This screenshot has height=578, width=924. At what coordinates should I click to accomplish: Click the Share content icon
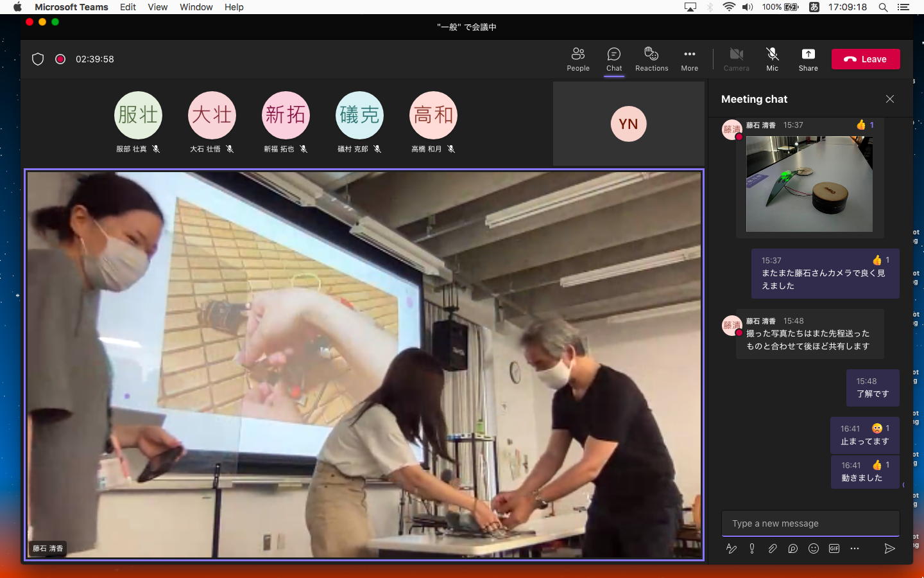pyautogui.click(x=808, y=59)
